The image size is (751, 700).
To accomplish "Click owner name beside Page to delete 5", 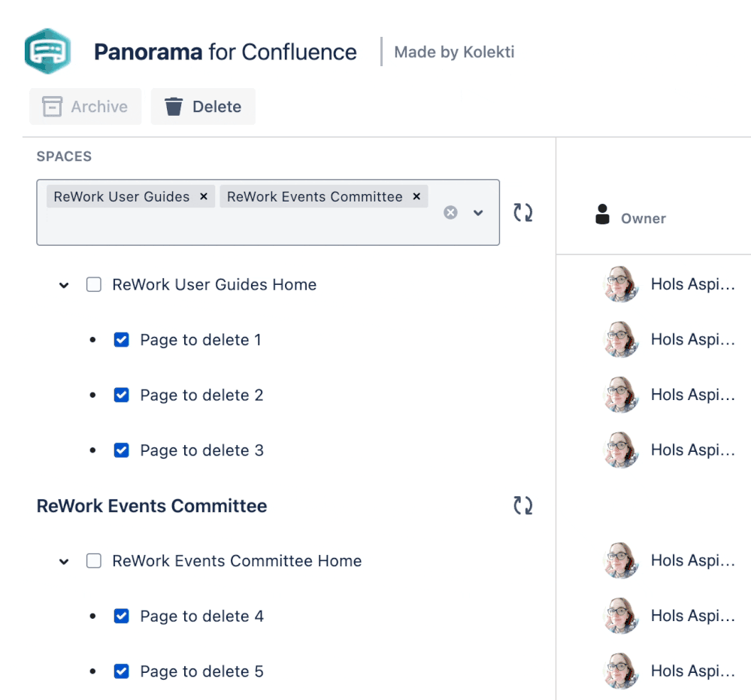I will (x=693, y=671).
